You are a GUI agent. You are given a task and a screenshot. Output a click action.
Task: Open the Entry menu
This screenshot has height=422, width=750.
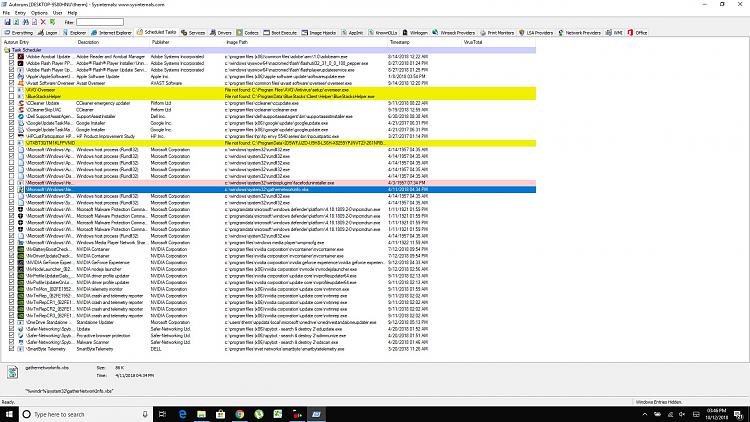pos(20,13)
